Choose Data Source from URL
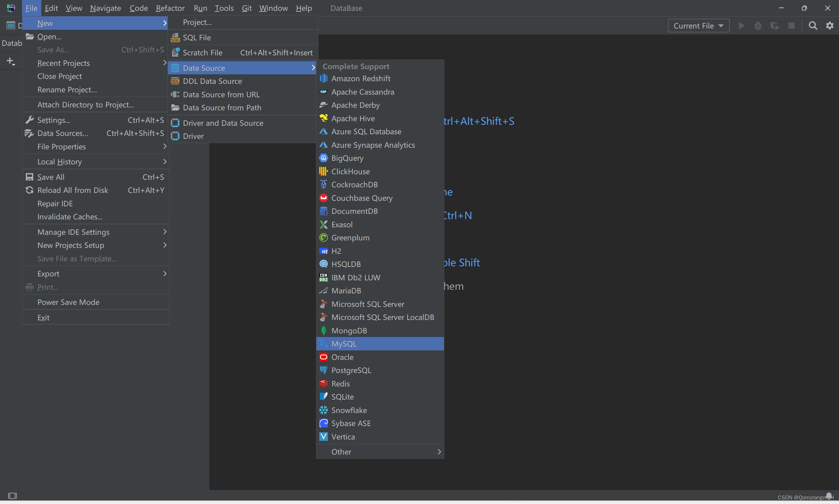Viewport: 839px width, 504px height. 221,94
